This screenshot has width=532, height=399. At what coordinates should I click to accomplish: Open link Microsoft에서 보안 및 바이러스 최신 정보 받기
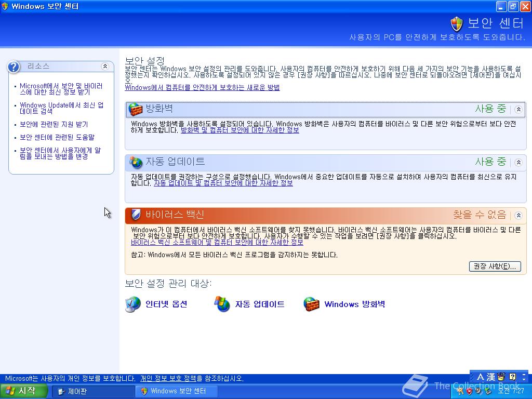pos(61,89)
